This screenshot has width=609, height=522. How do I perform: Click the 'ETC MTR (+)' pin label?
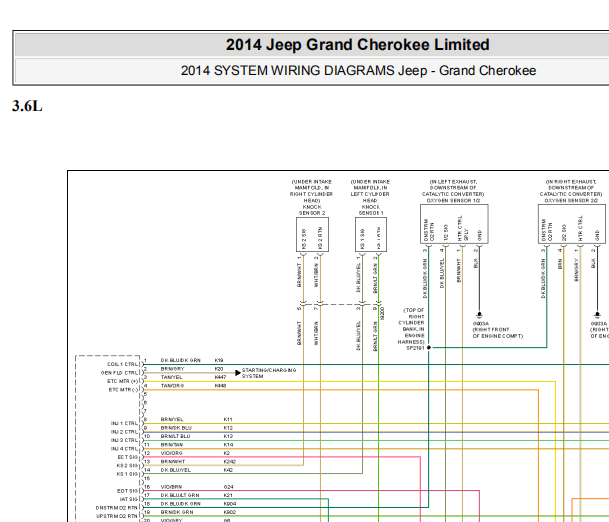coord(122,381)
